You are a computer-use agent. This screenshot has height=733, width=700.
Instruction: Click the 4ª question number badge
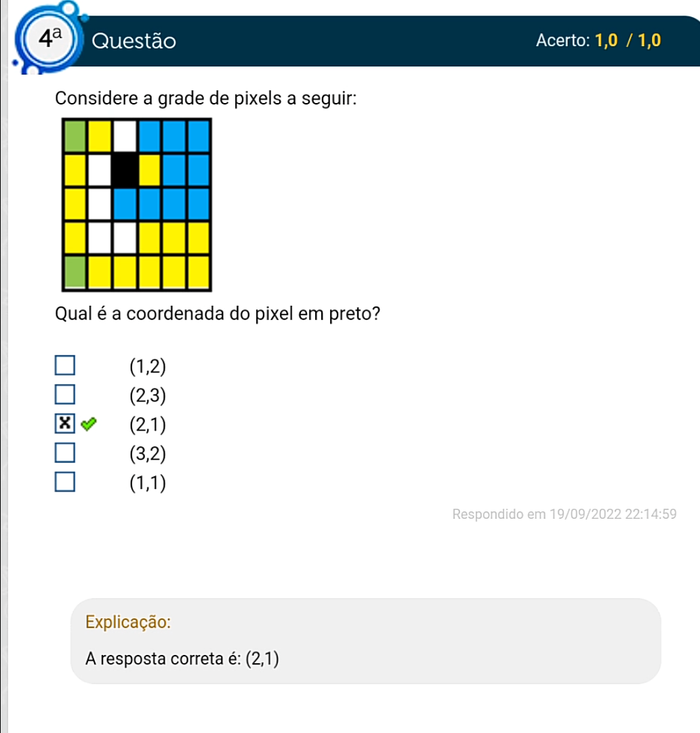coord(49,39)
